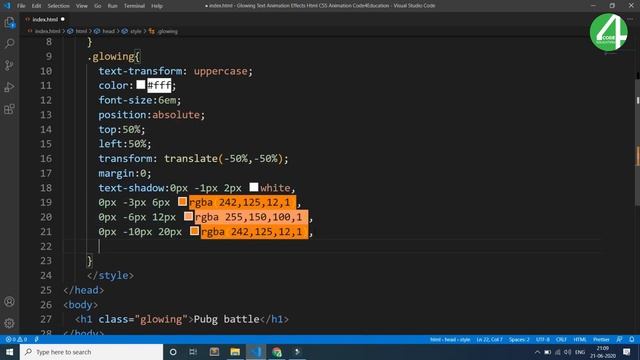This screenshot has width=640, height=360.
Task: Open the Manage gear icon
Action: click(x=9, y=323)
